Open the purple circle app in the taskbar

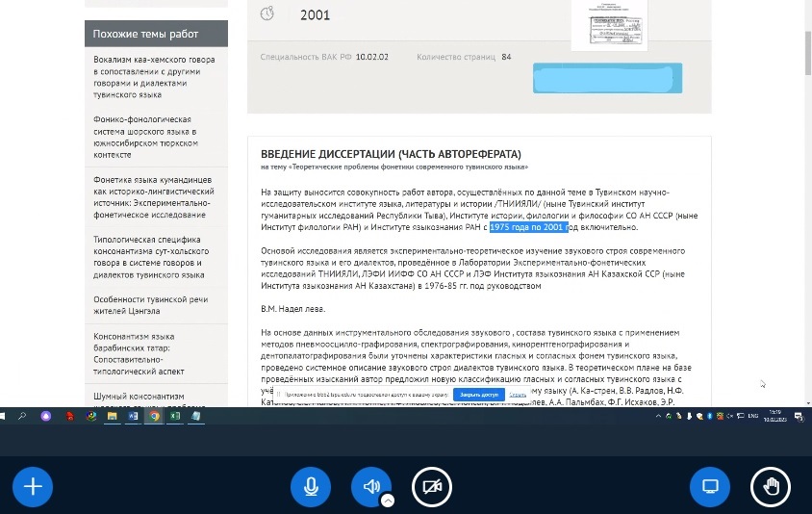(46, 416)
